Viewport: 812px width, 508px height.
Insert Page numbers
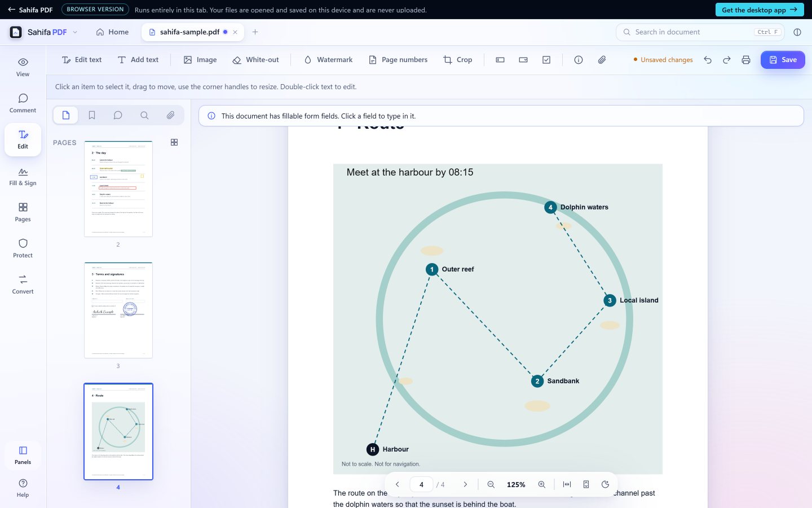398,60
